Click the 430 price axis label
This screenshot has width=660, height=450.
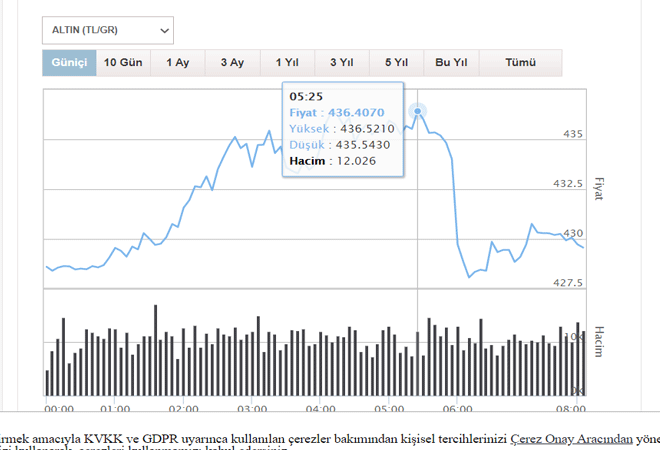point(573,233)
